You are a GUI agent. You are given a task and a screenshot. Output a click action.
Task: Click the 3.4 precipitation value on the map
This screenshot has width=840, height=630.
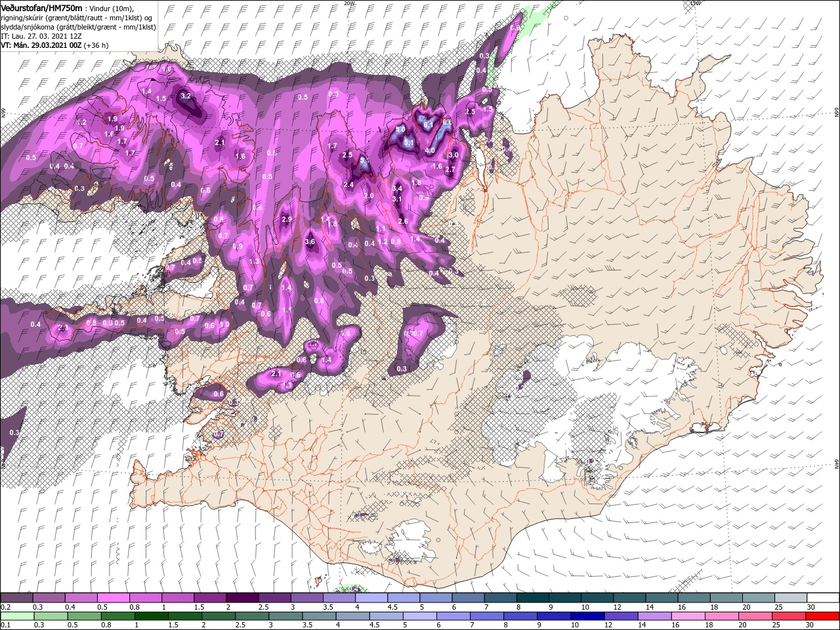click(x=397, y=189)
